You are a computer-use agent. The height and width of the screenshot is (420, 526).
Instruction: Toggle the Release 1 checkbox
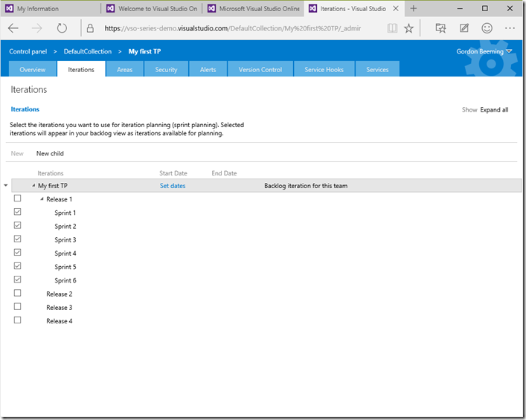(x=17, y=198)
